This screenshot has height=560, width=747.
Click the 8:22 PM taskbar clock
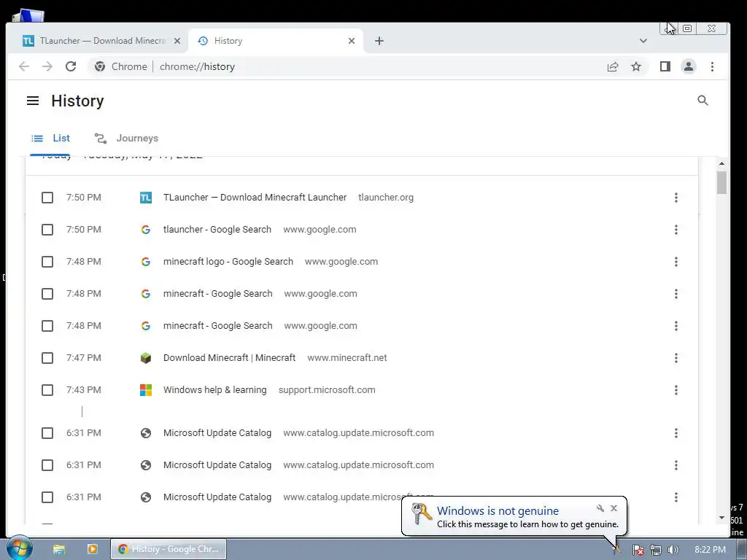710,550
